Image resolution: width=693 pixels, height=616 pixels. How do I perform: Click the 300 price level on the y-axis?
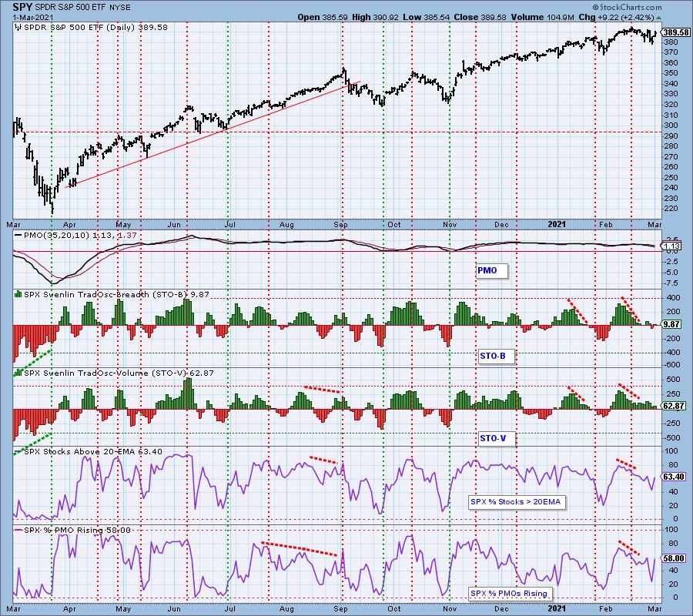click(x=671, y=126)
